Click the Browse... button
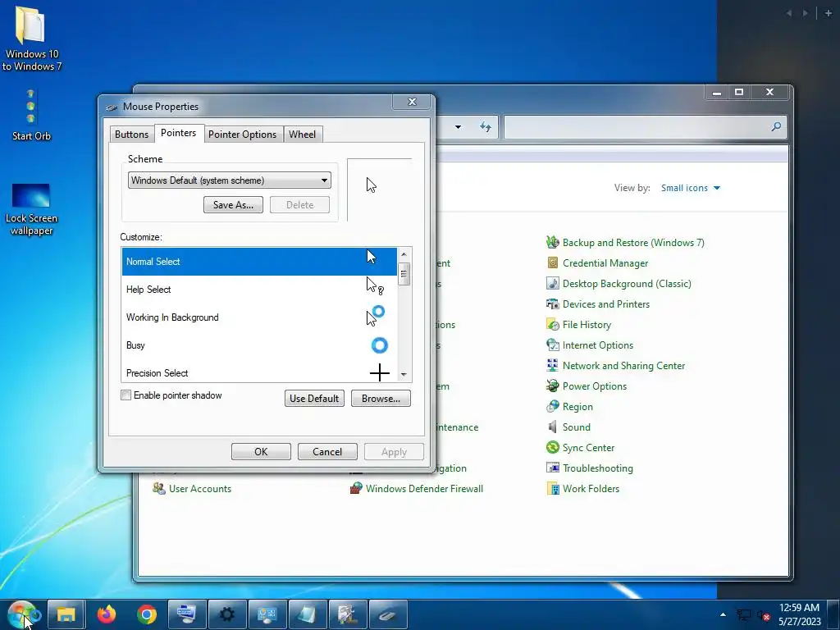The height and width of the screenshot is (630, 840). tap(381, 399)
